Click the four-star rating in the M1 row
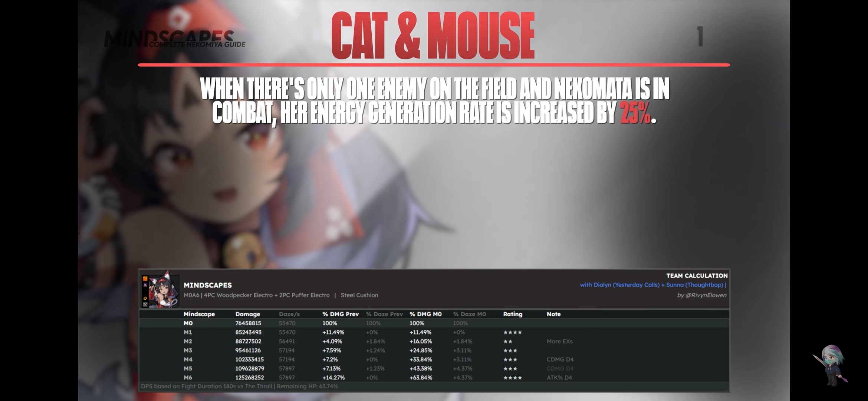This screenshot has height=401, width=868. pos(512,332)
